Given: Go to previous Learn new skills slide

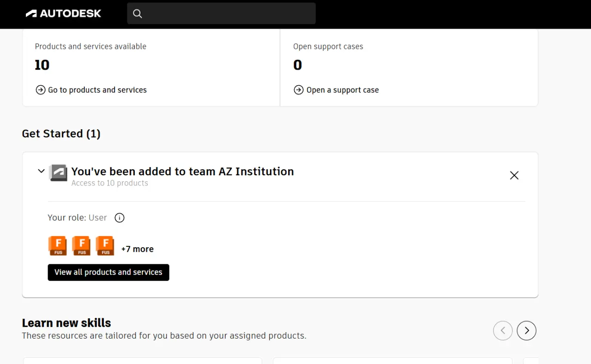Looking at the screenshot, I should click(503, 330).
